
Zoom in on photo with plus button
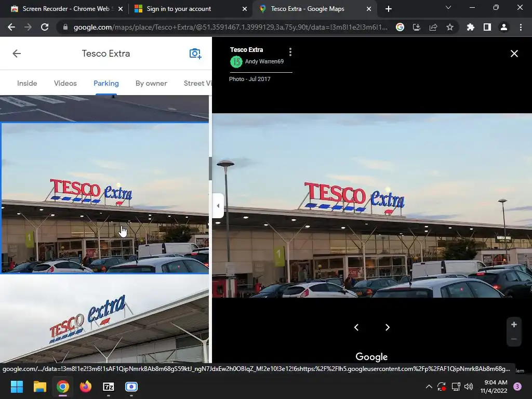point(514,325)
